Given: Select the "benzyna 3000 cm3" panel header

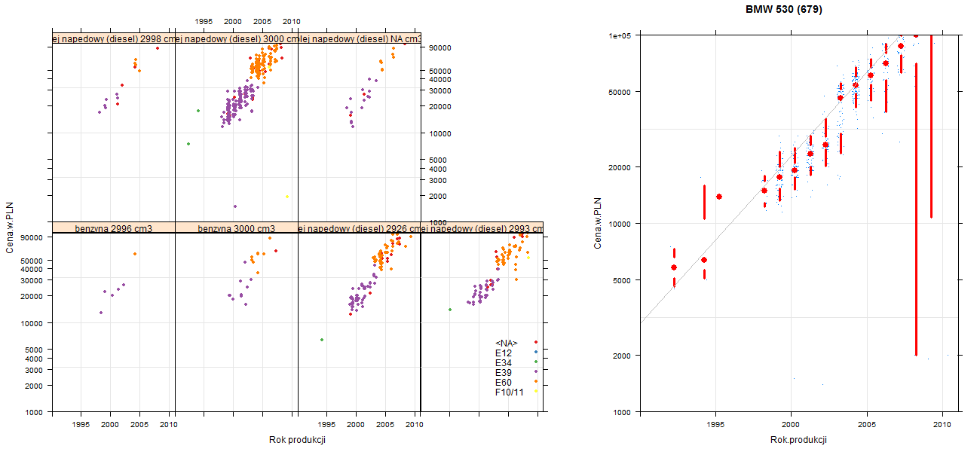Looking at the screenshot, I should coord(237,228).
